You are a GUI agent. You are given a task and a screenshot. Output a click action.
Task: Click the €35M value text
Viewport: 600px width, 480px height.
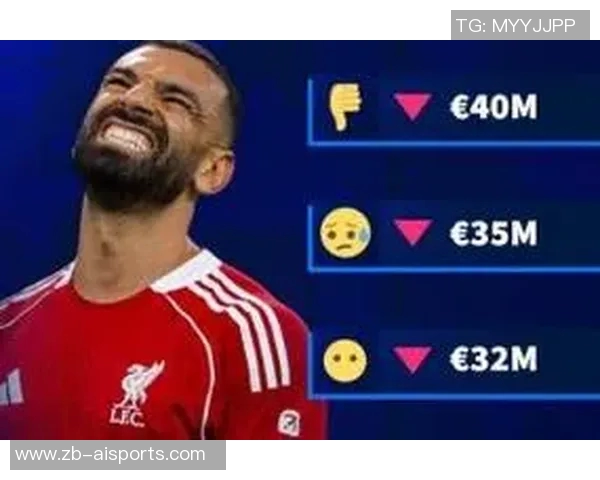494,233
